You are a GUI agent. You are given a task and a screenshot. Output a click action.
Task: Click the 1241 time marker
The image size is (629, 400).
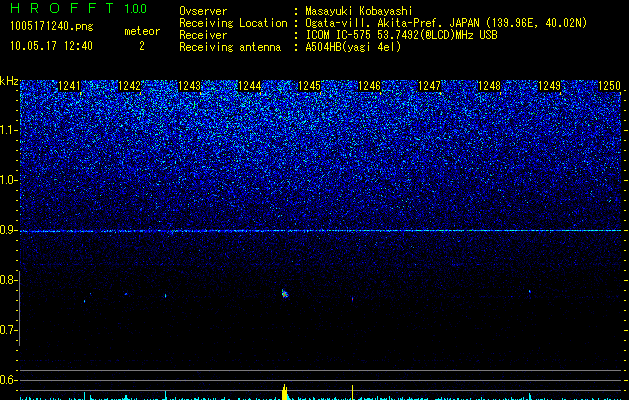pyautogui.click(x=69, y=86)
